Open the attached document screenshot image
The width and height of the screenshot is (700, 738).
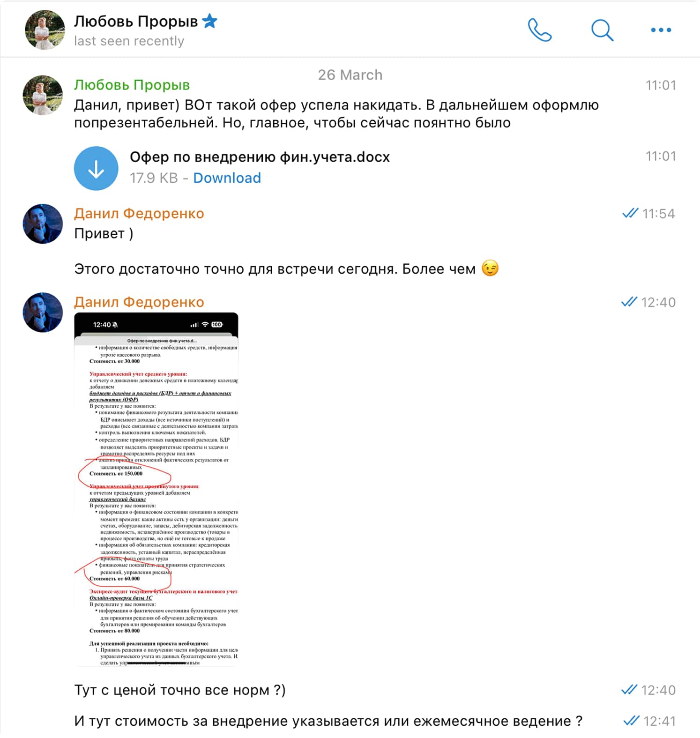pos(156,490)
